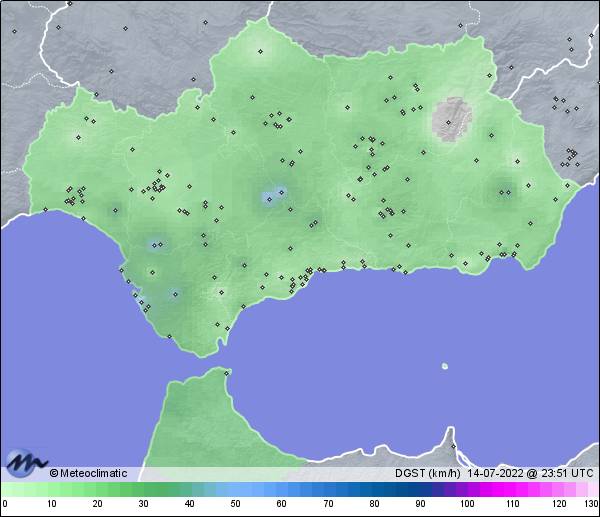Select the station marker on the Melilla coast
The height and width of the screenshot is (517, 600).
coord(452,447)
